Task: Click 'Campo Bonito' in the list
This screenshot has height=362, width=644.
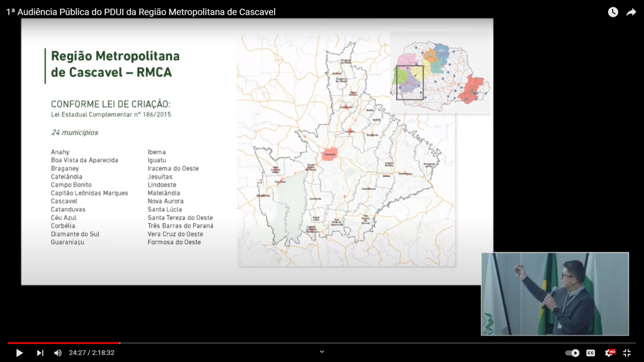Action: click(x=71, y=185)
